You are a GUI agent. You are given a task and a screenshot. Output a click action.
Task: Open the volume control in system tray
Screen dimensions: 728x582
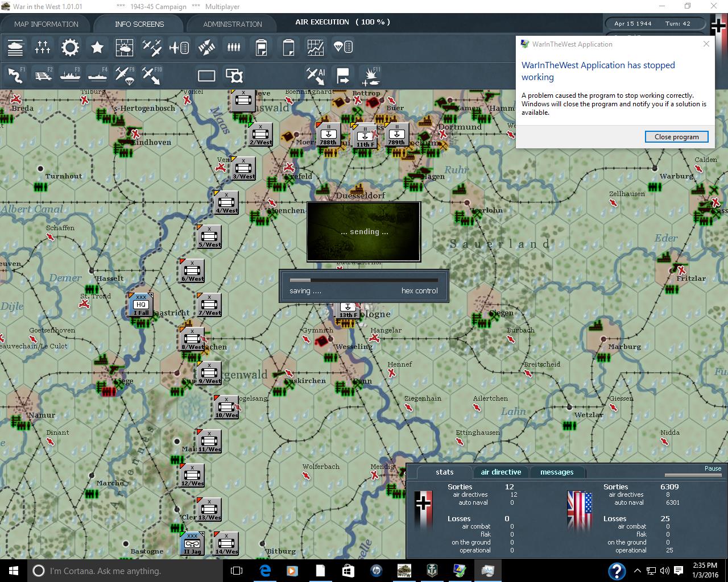coord(664,571)
